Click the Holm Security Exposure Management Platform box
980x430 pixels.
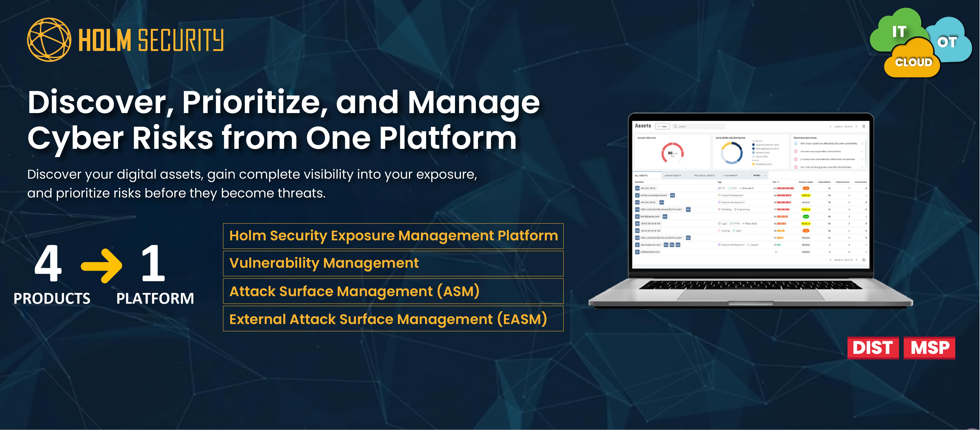393,236
